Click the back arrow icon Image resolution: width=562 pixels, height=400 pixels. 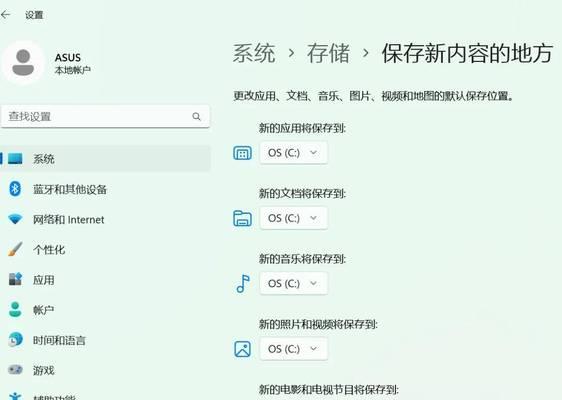click(x=5, y=15)
